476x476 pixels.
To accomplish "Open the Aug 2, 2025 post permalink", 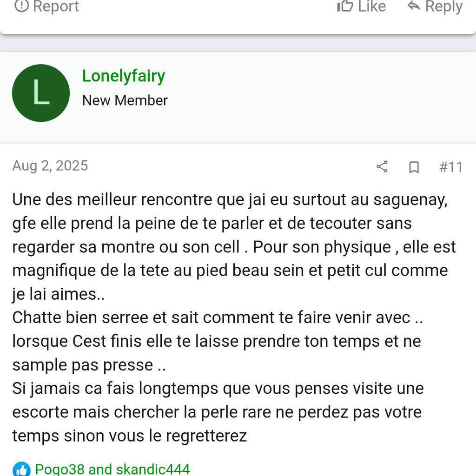I will click(x=50, y=166).
